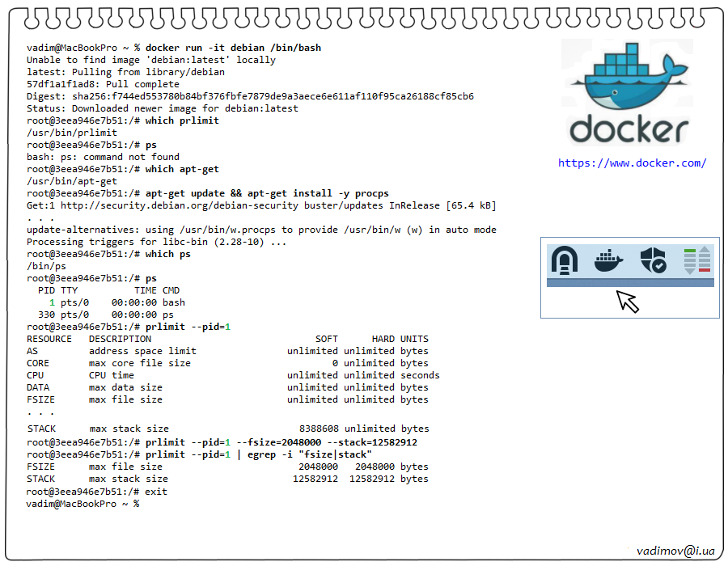Click the 'docker run -it debian /bin/bash' command

[x=233, y=48]
